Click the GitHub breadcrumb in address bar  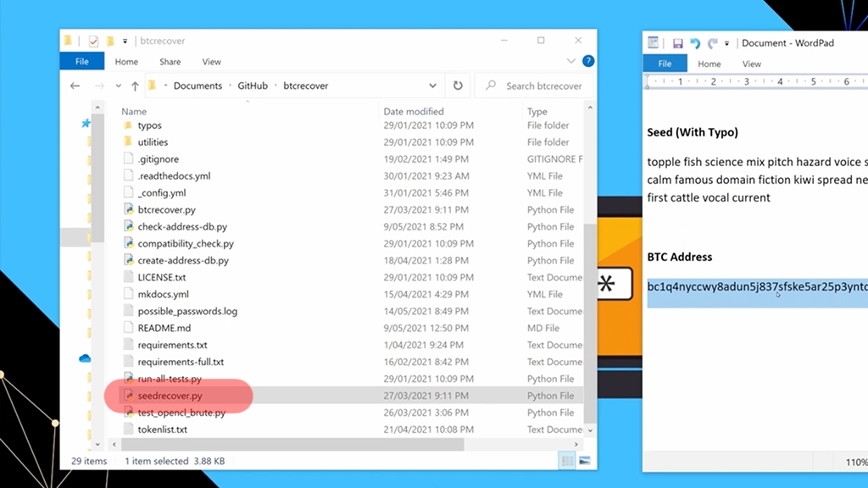coord(253,86)
